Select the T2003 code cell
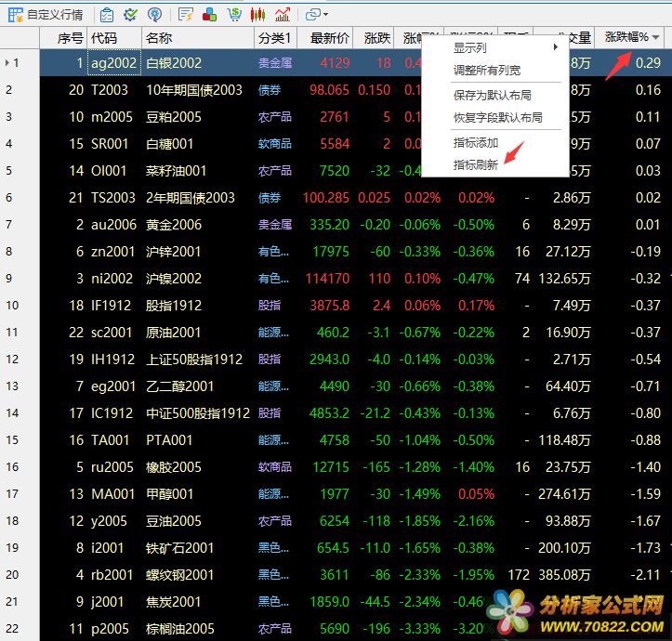Viewport: 672px width, 641px height. point(110,90)
